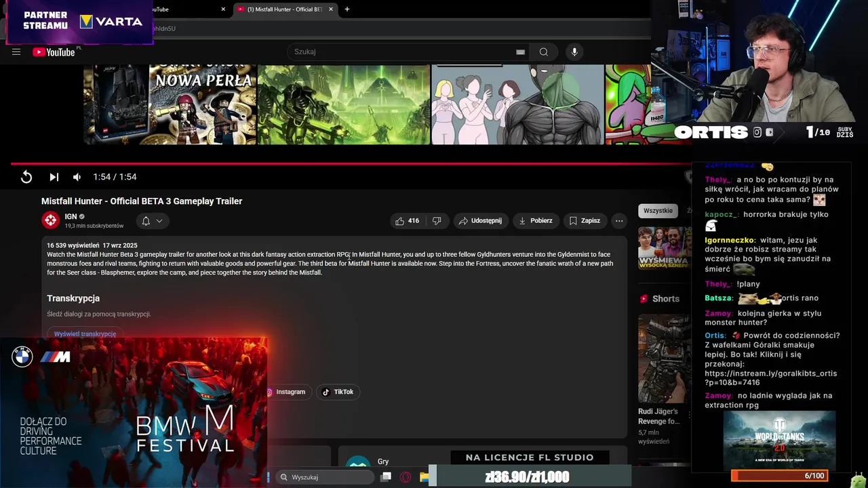Screen dimensions: 868x488
Task: Open the LEGO Nowa Perła video thumbnail
Action: click(x=170, y=104)
